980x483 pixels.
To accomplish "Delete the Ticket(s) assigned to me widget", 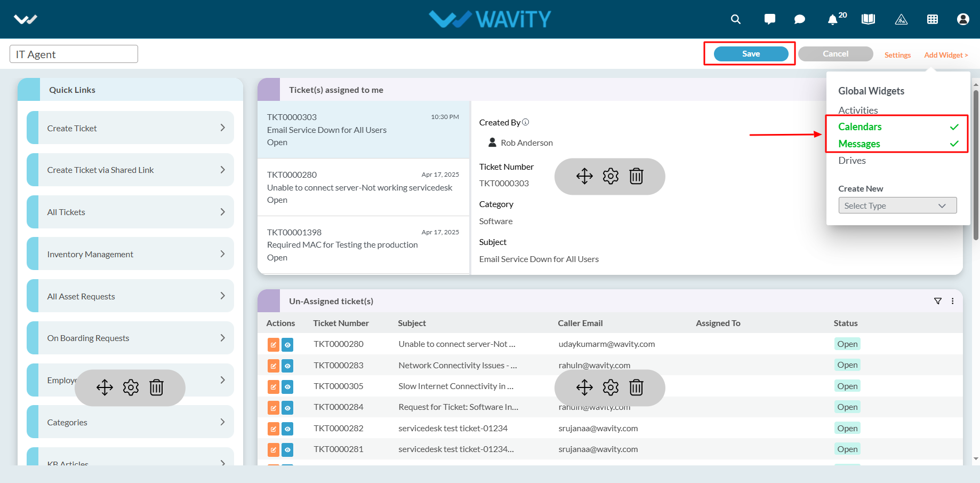I will click(x=636, y=176).
